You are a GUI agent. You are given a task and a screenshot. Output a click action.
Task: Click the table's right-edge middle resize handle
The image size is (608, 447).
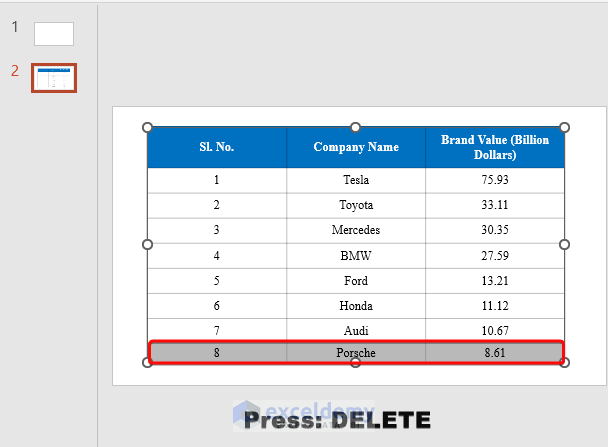coord(564,244)
